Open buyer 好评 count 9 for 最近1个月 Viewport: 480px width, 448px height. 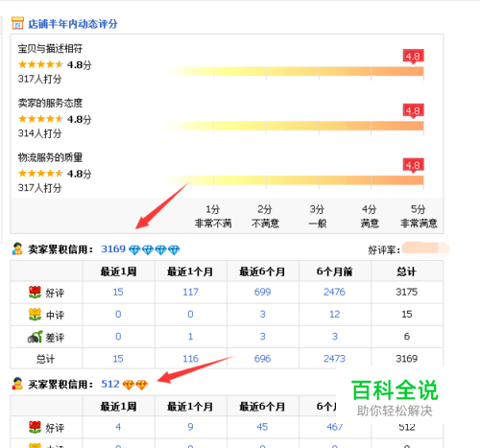click(x=190, y=427)
